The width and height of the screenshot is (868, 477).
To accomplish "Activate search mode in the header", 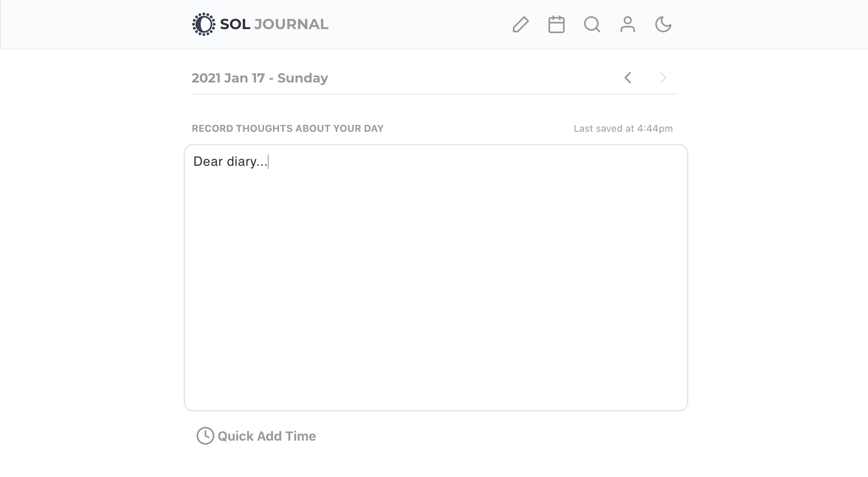I will (592, 25).
